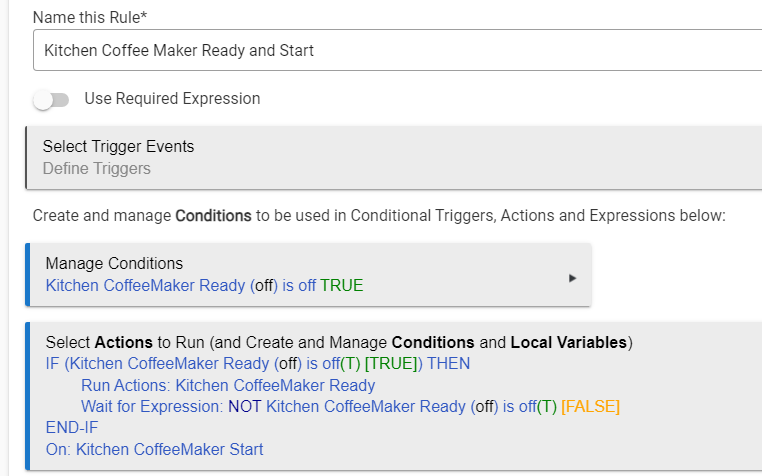Click the Wait for Expression action line

pos(350,406)
